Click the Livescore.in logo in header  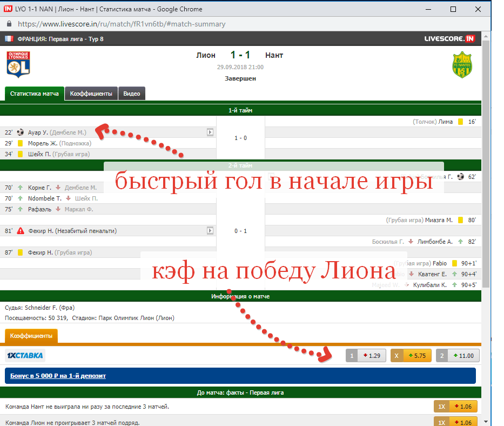(449, 39)
